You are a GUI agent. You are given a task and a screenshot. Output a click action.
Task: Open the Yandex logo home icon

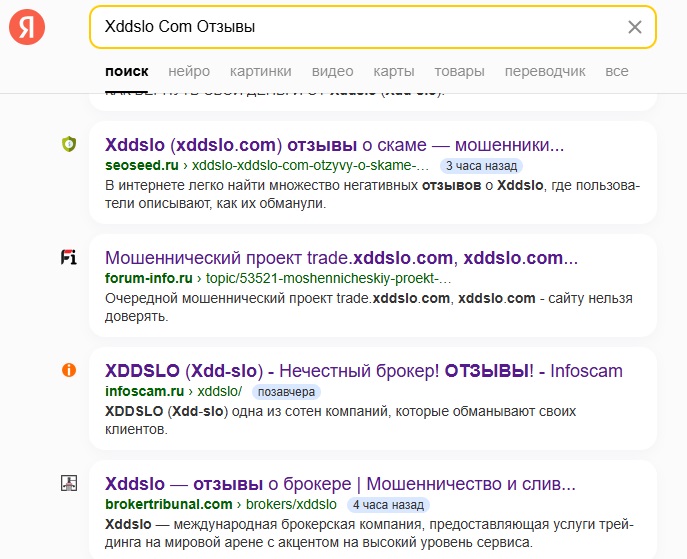tap(27, 27)
